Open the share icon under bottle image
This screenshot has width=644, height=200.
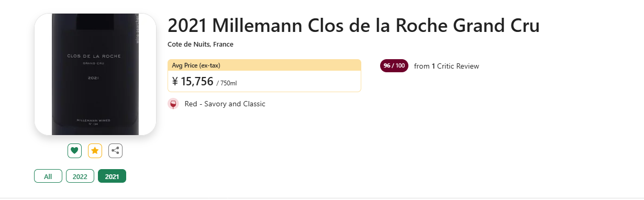(x=115, y=151)
